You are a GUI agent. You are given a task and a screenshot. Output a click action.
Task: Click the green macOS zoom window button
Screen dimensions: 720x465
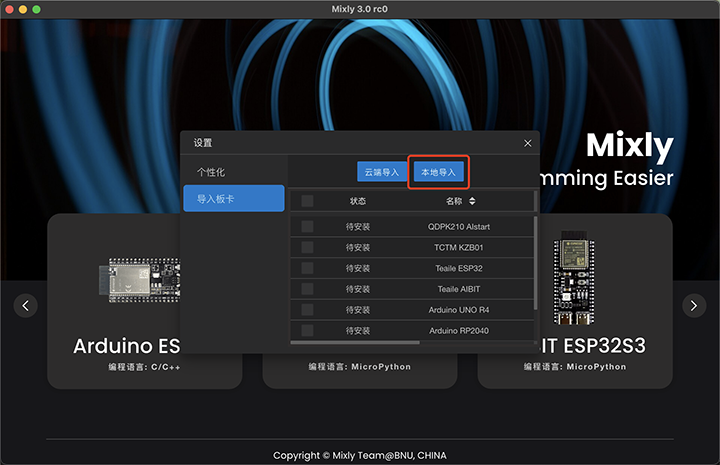(36, 9)
